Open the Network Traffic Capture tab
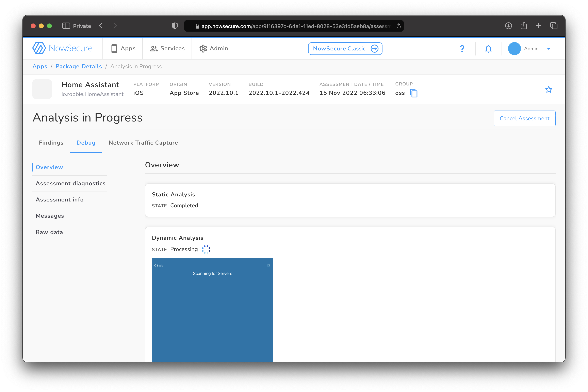The height and width of the screenshot is (392, 588). pyautogui.click(x=143, y=143)
